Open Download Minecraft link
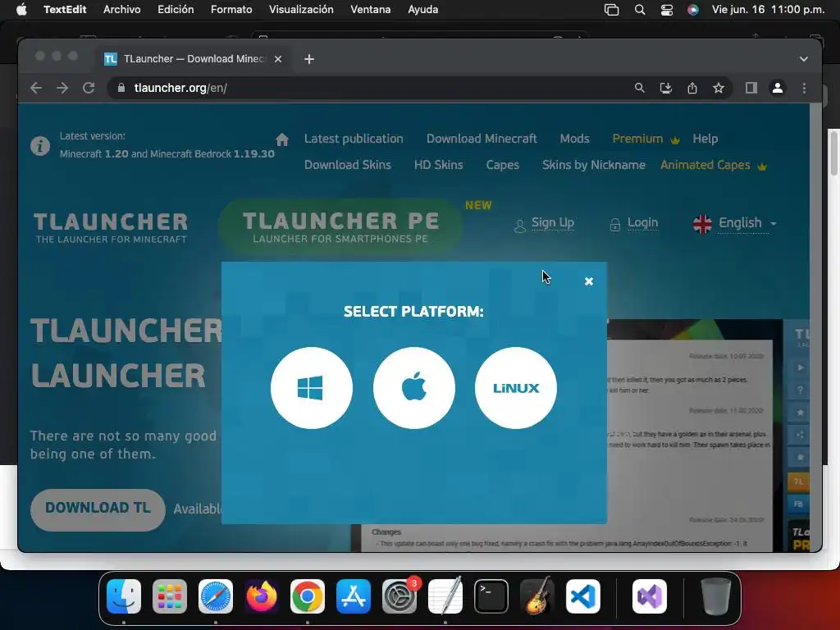Viewport: 840px width, 630px height. [482, 139]
